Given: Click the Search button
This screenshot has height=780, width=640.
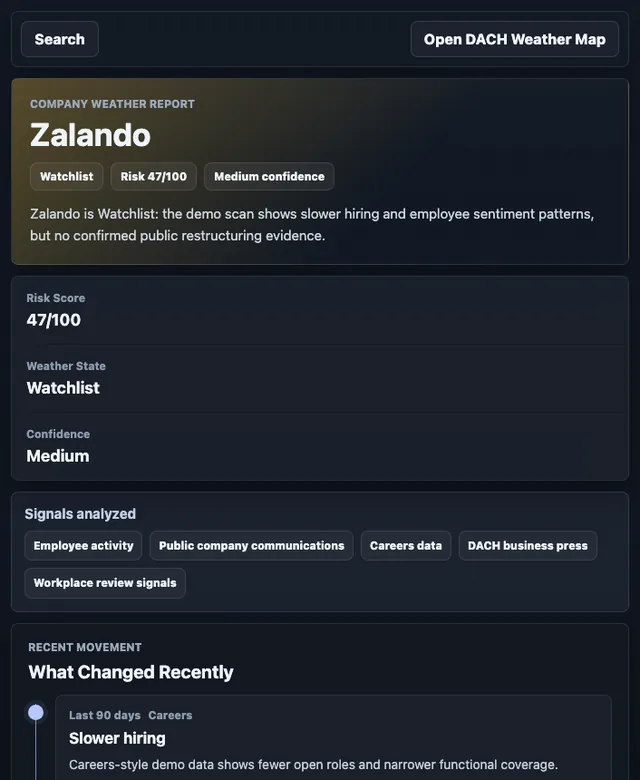Looking at the screenshot, I should (60, 39).
